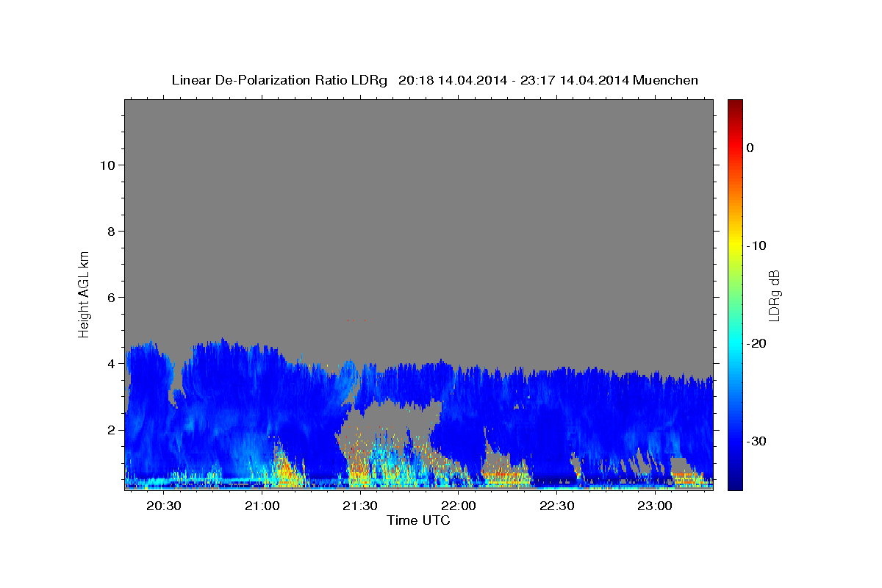Click the colorbar value -20
Viewport: 882px width, 588px height.
756,343
